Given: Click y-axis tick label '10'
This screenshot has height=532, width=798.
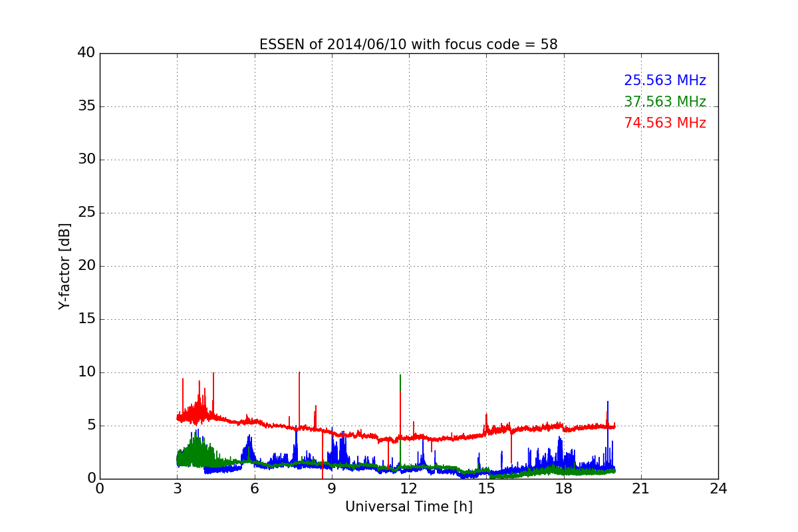Looking at the screenshot, I should tap(86, 372).
